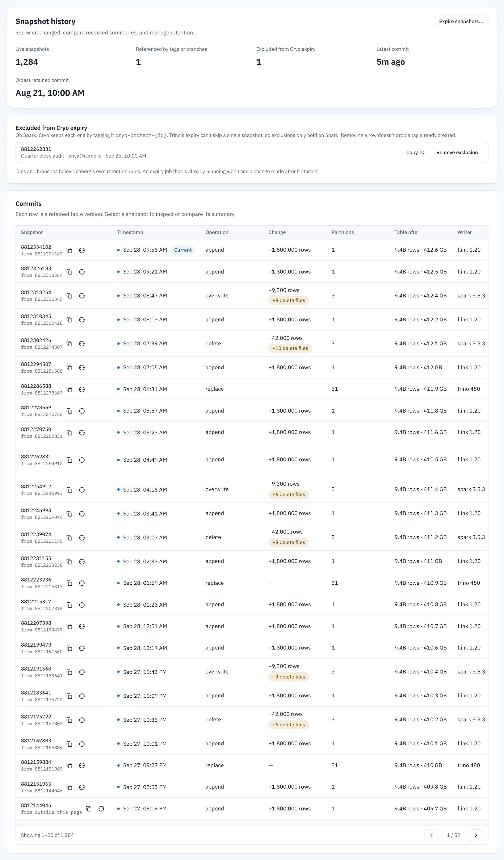Screen dimensions: 504x860
Task: Click the Live snapshots value 1,284
Action: tap(27, 62)
